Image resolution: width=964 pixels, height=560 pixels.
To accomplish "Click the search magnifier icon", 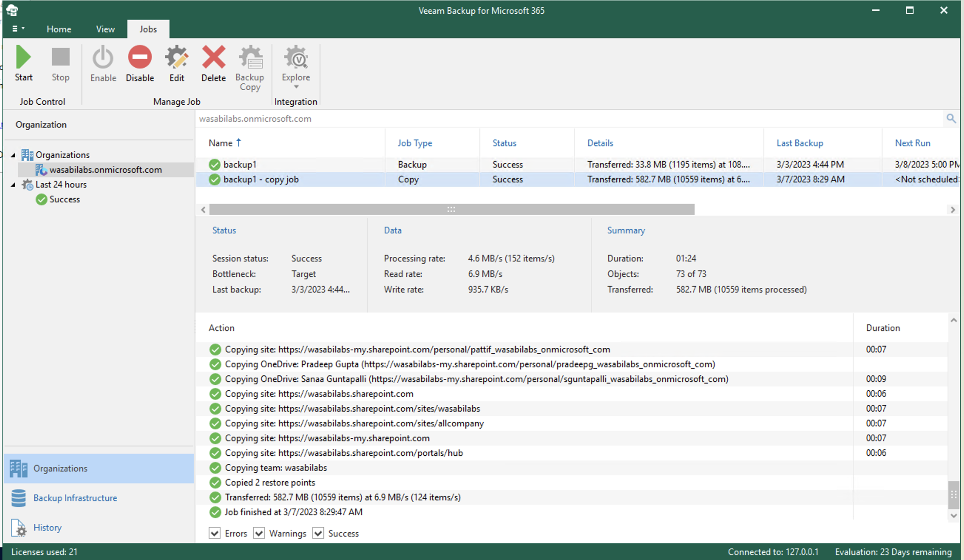I will coord(951,119).
